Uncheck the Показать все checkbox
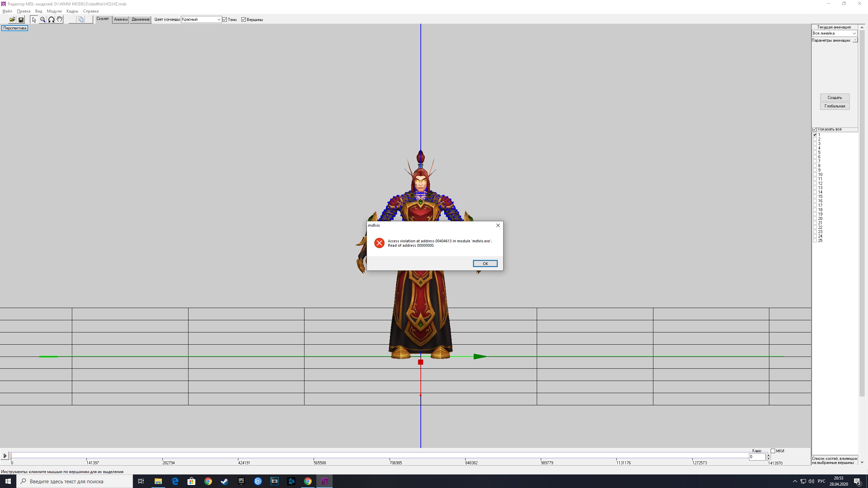This screenshot has width=868, height=488. click(x=815, y=129)
